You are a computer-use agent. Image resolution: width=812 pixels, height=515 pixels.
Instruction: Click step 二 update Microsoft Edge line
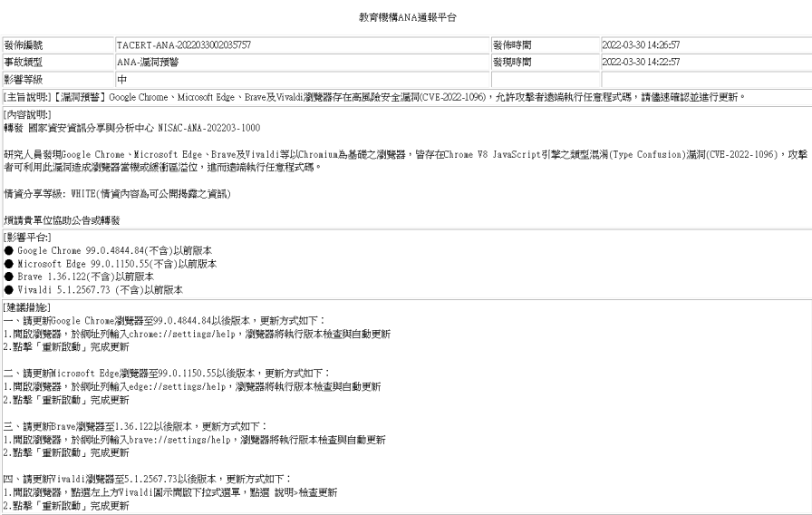pos(167,373)
